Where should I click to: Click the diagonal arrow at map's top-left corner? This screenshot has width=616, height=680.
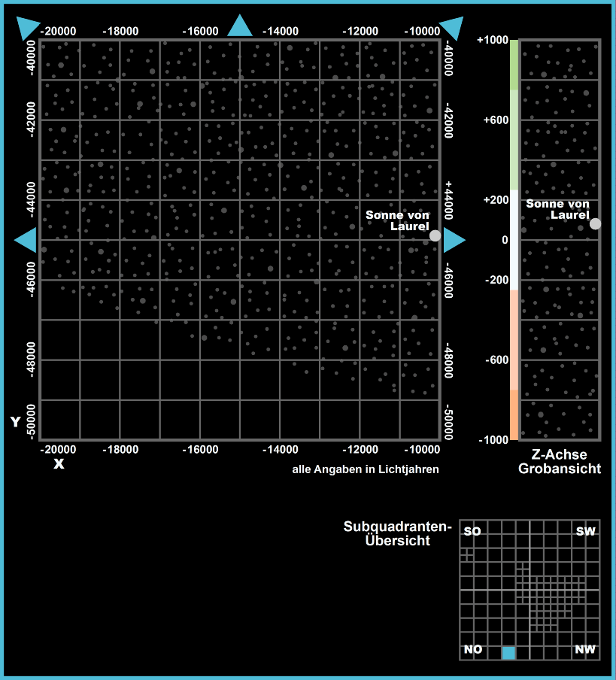pos(27,28)
